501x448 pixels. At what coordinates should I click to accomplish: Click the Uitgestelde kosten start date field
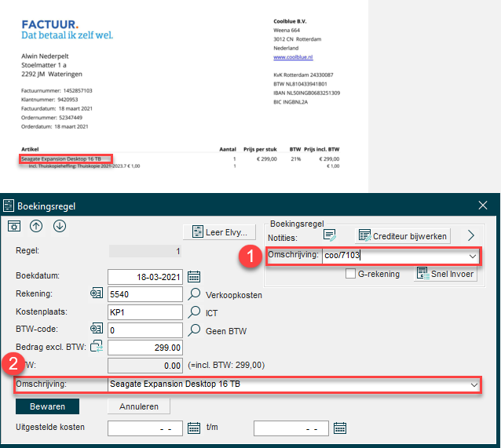(145, 428)
